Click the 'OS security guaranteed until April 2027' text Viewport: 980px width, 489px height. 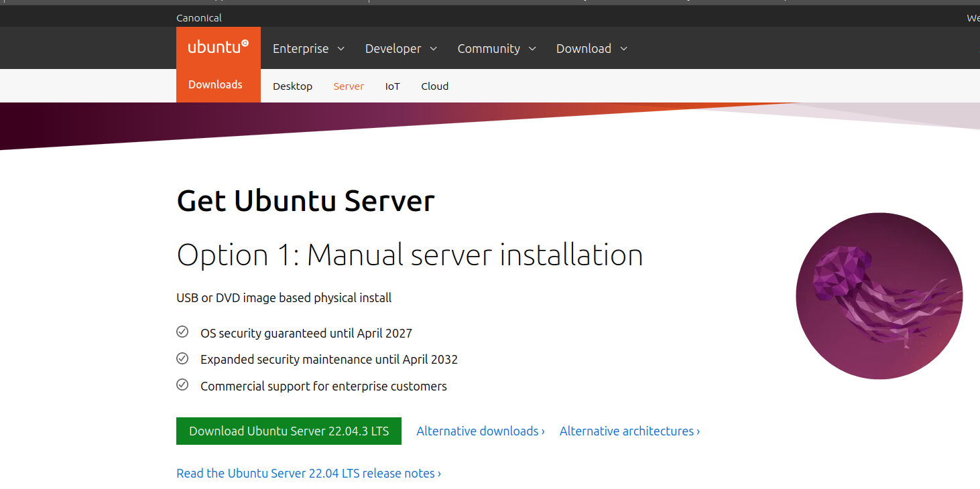tap(306, 333)
